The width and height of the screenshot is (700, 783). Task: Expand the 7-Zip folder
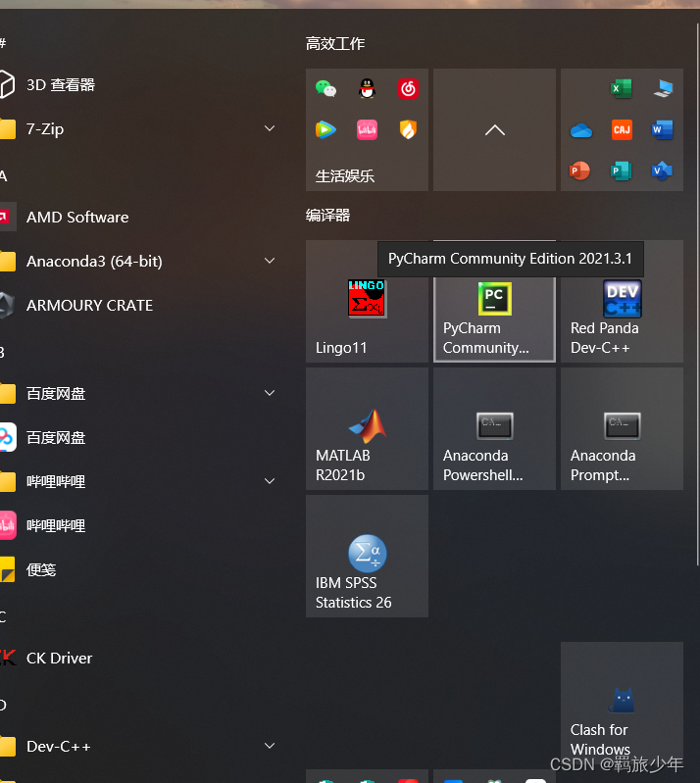pyautogui.click(x=270, y=128)
